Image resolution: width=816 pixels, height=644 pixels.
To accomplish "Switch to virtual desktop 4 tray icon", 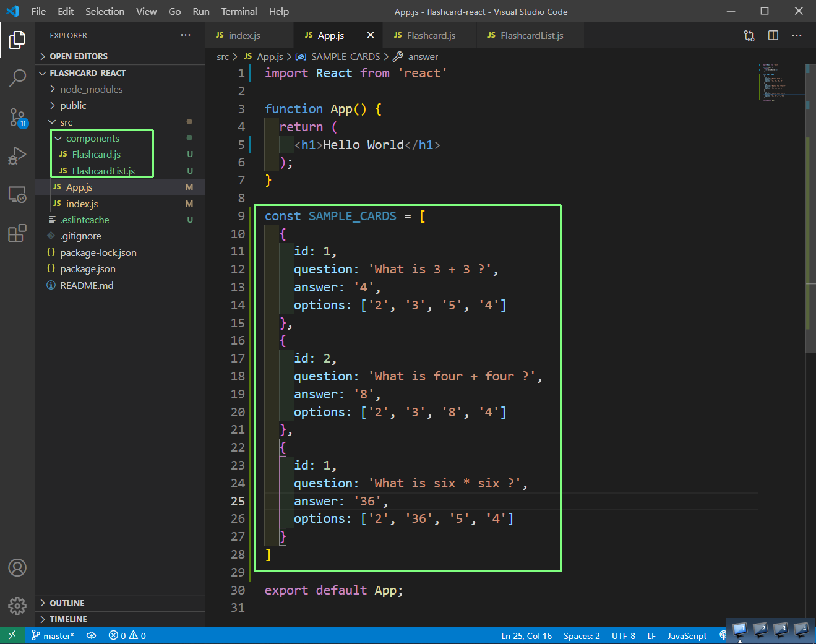I will click(x=801, y=631).
